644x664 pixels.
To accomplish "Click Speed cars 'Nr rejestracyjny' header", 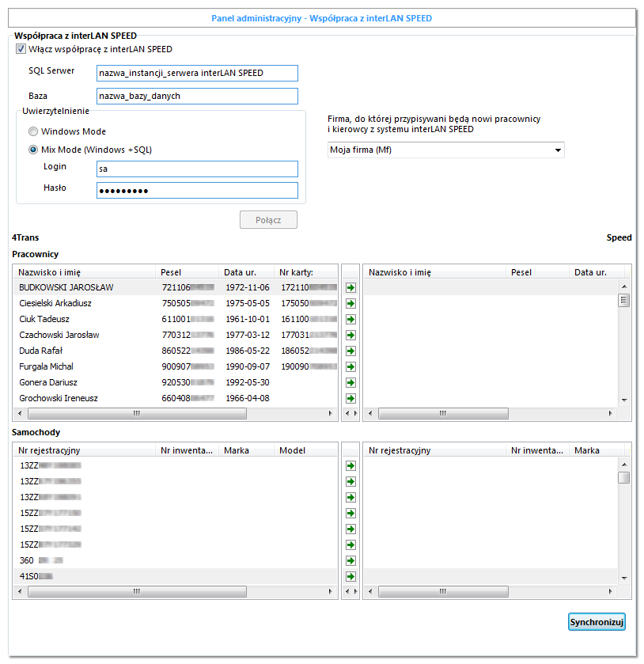I will click(x=435, y=450).
